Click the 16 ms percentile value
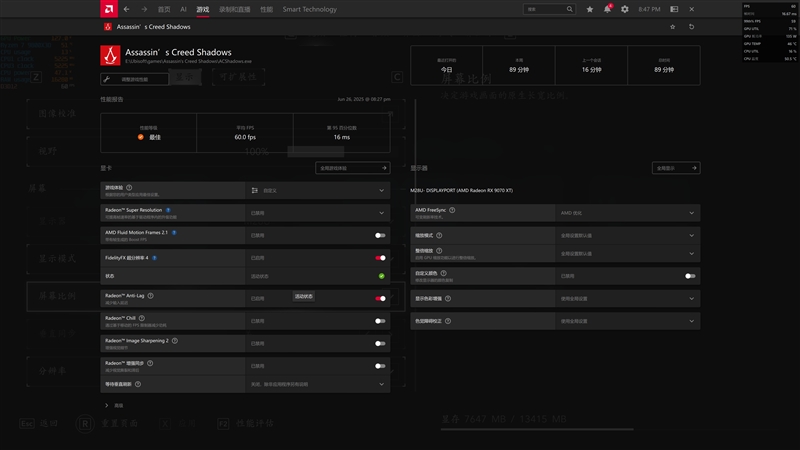Image resolution: width=800 pixels, height=450 pixels. point(342,137)
